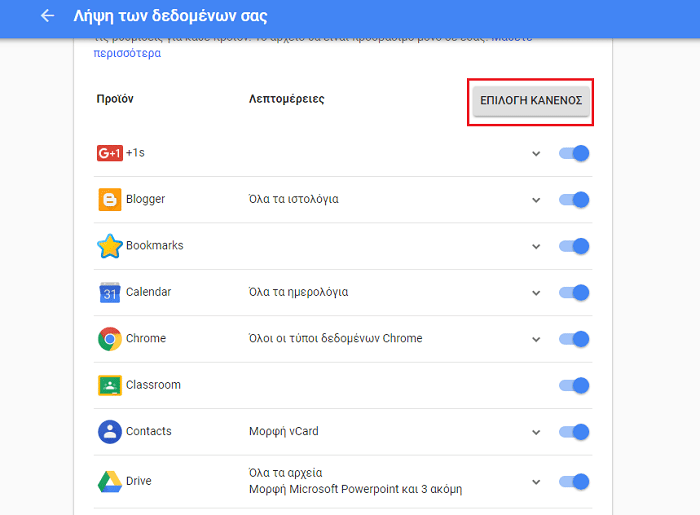Image resolution: width=700 pixels, height=515 pixels.
Task: Click the Contacts person icon
Action: [109, 432]
